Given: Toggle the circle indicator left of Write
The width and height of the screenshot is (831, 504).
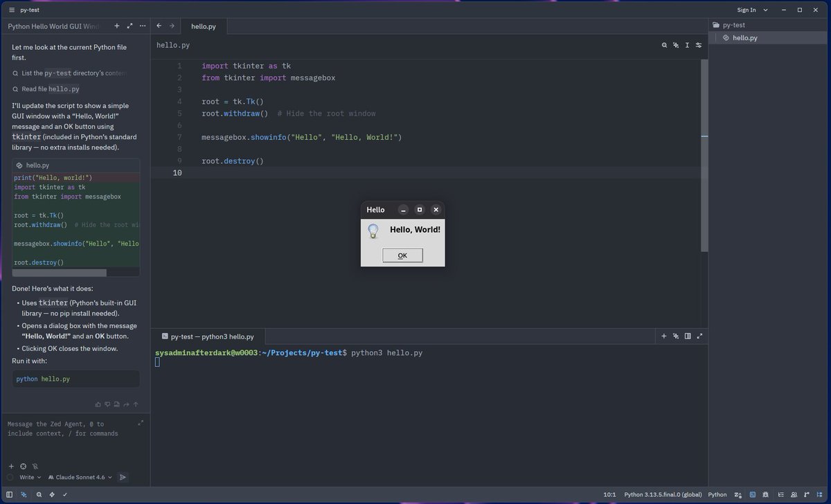Looking at the screenshot, I should click(x=10, y=477).
